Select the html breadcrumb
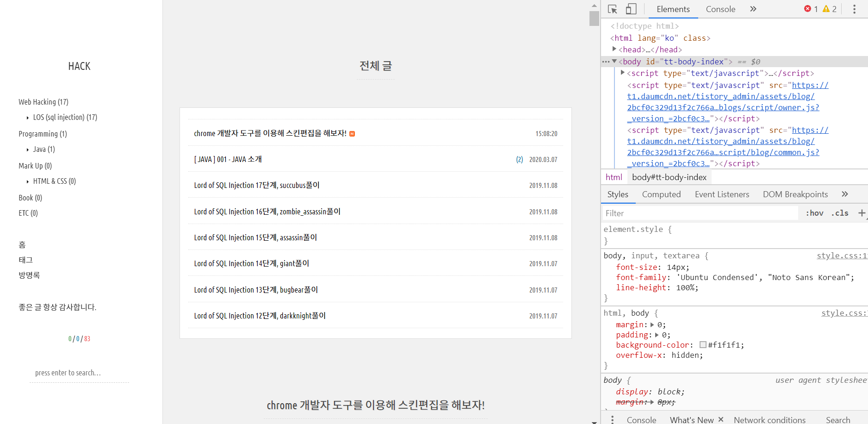This screenshot has width=868, height=424. point(614,177)
